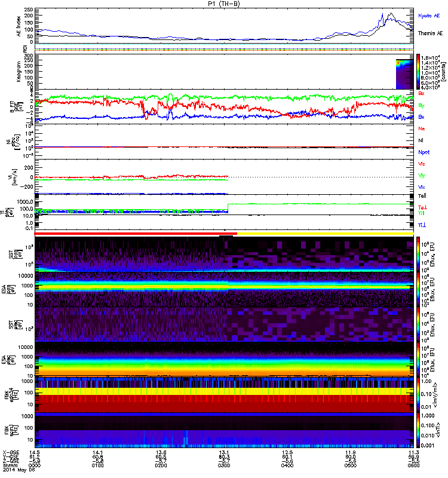Click the 'Keogram' vertical axis label
448x478 pixels.
19,72
